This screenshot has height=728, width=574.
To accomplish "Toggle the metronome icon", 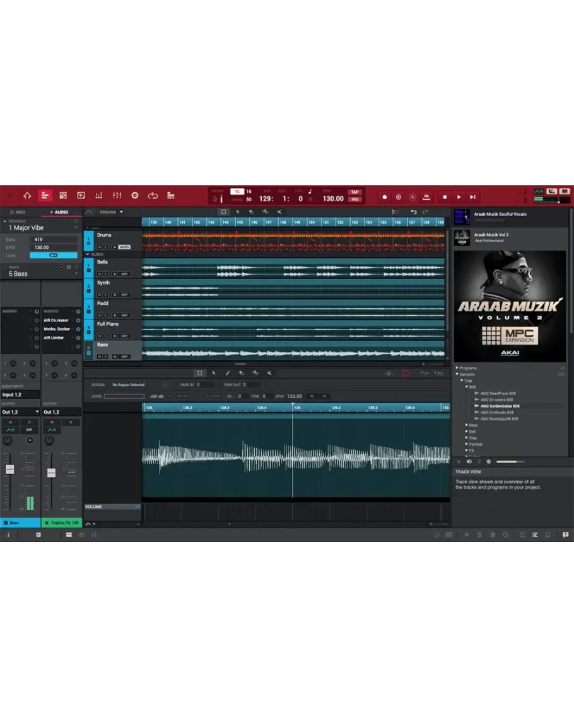I will 218,199.
